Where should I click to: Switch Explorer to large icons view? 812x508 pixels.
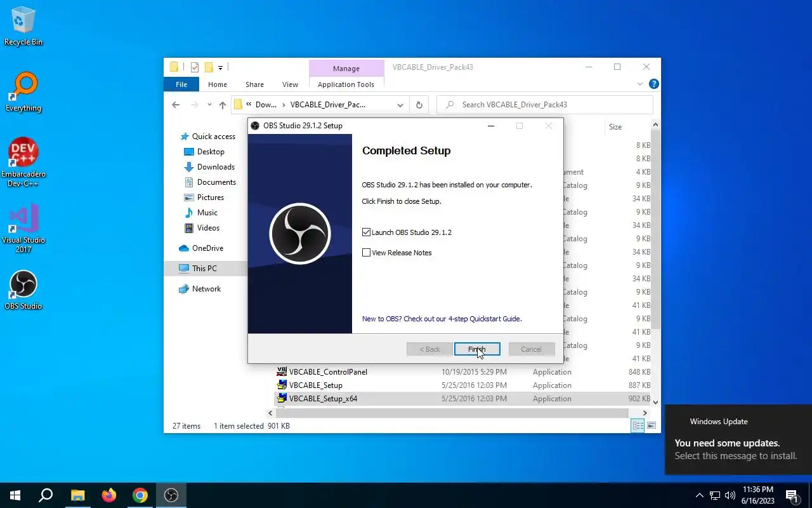[x=652, y=425]
